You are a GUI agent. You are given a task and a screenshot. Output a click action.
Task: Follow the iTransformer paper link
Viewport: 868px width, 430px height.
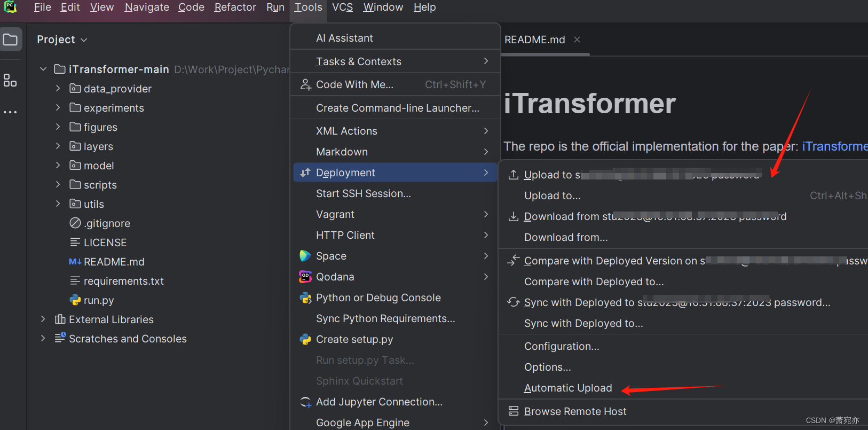[835, 146]
